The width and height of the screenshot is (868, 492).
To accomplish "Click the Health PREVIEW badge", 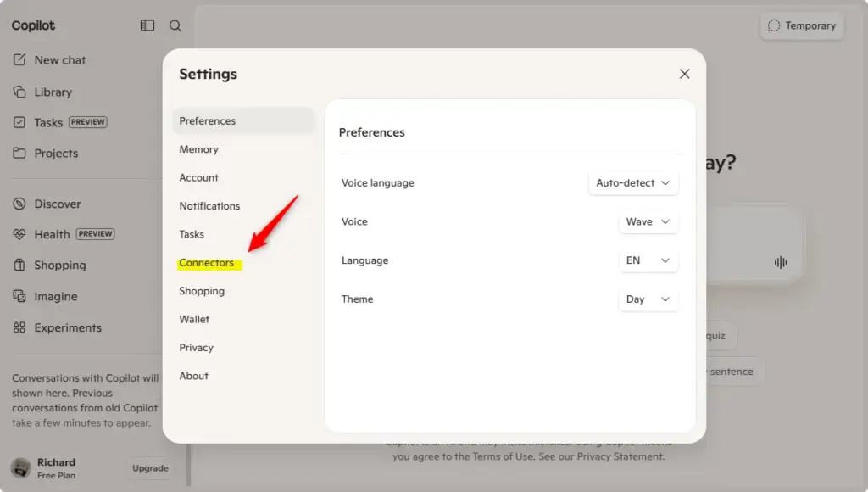I will 95,234.
